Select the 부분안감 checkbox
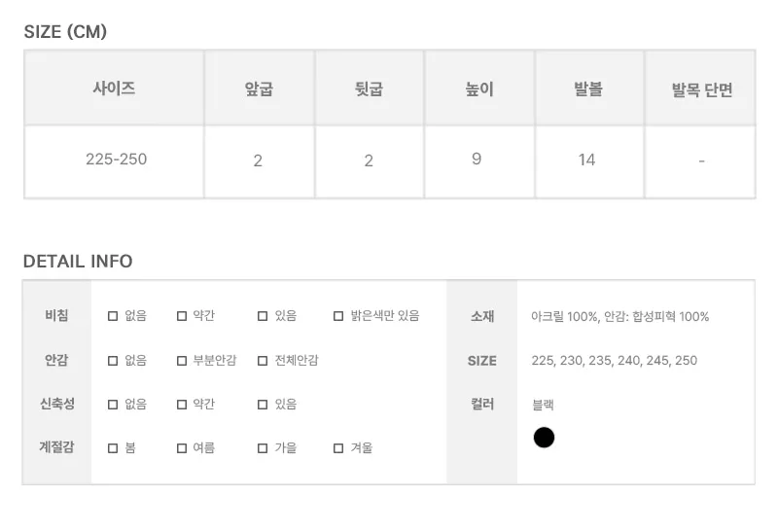This screenshot has width=778, height=532. coord(182,361)
